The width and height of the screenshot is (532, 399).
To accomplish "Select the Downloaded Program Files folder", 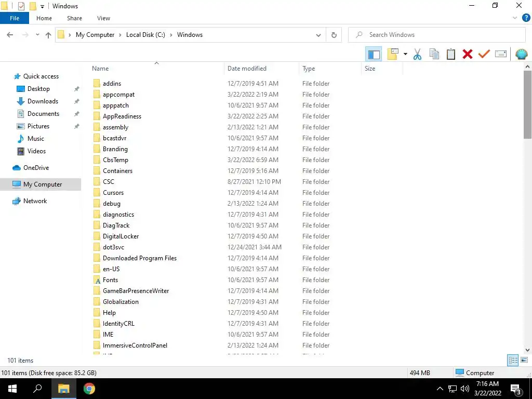I will coord(139,258).
